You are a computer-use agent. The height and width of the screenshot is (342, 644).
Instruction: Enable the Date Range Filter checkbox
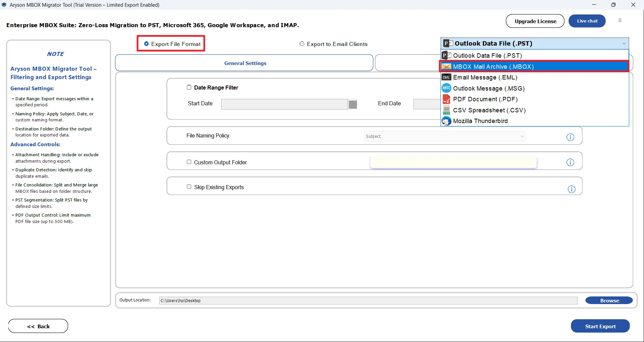189,87
